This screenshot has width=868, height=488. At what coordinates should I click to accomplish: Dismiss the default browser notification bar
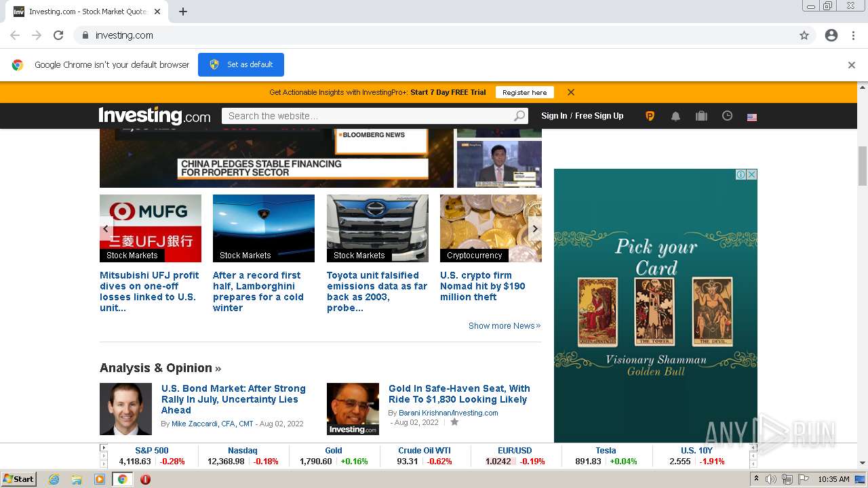852,65
